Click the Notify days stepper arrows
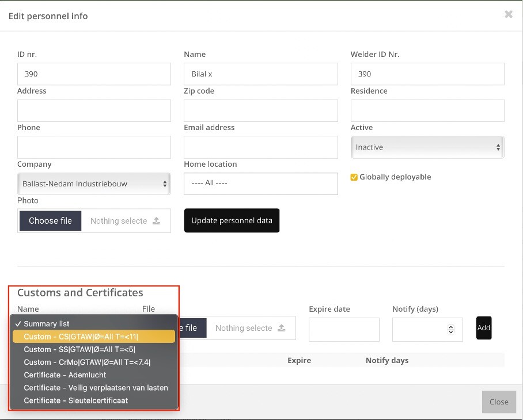Viewport: 523px width, 420px height. pos(450,330)
